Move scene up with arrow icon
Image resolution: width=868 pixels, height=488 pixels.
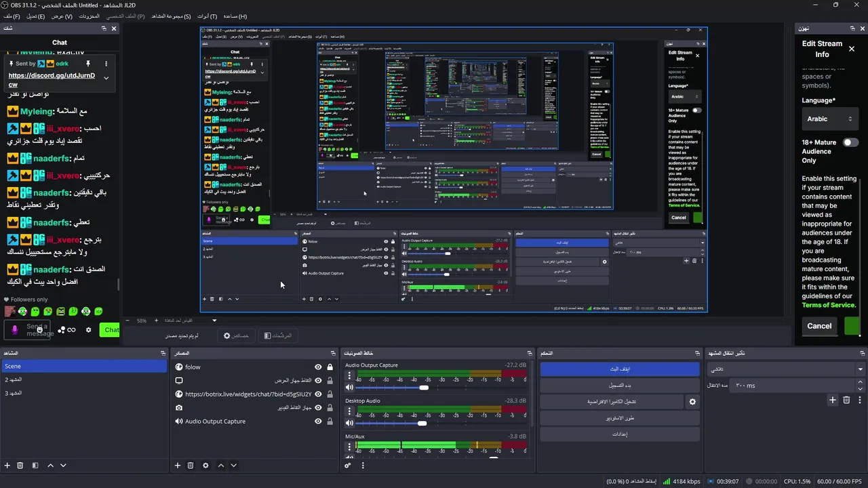pyautogui.click(x=50, y=466)
